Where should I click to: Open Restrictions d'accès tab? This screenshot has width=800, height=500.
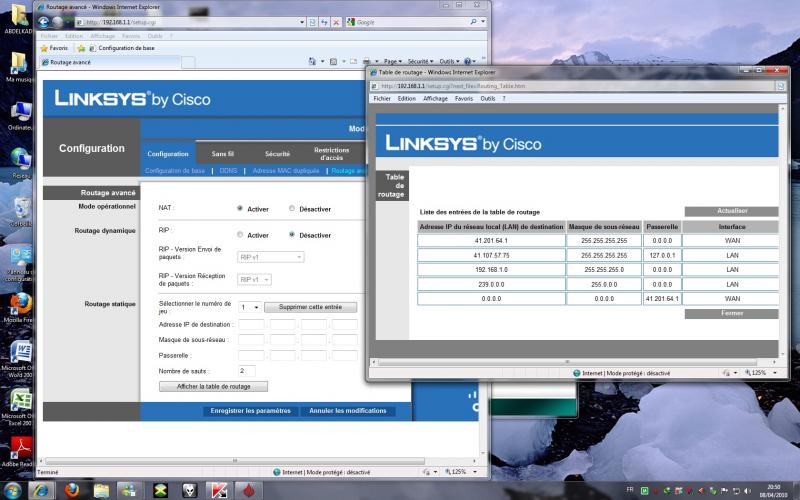[x=332, y=154]
